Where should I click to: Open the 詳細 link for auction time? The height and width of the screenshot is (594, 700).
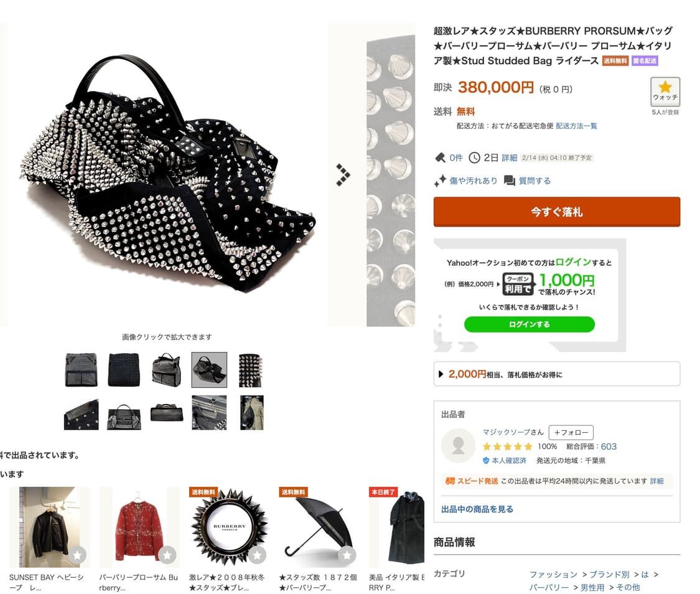(x=510, y=158)
